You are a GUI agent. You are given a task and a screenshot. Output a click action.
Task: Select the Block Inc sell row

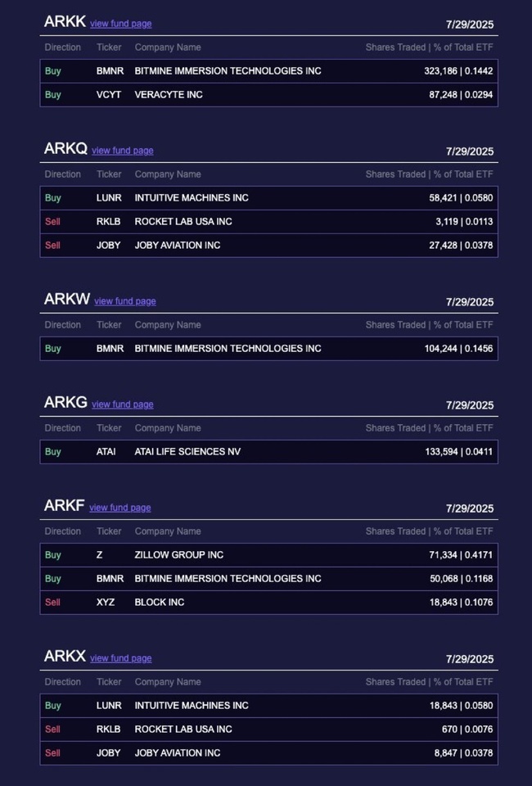(x=269, y=602)
